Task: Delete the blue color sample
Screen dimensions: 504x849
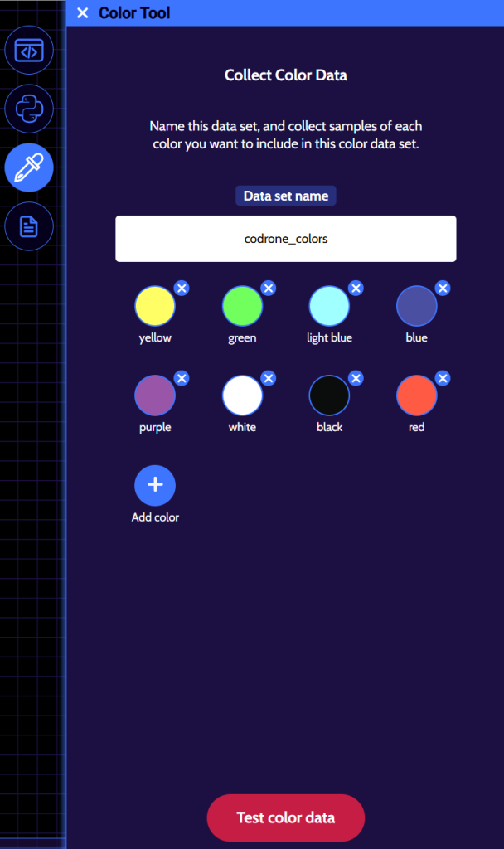Action: click(x=443, y=289)
